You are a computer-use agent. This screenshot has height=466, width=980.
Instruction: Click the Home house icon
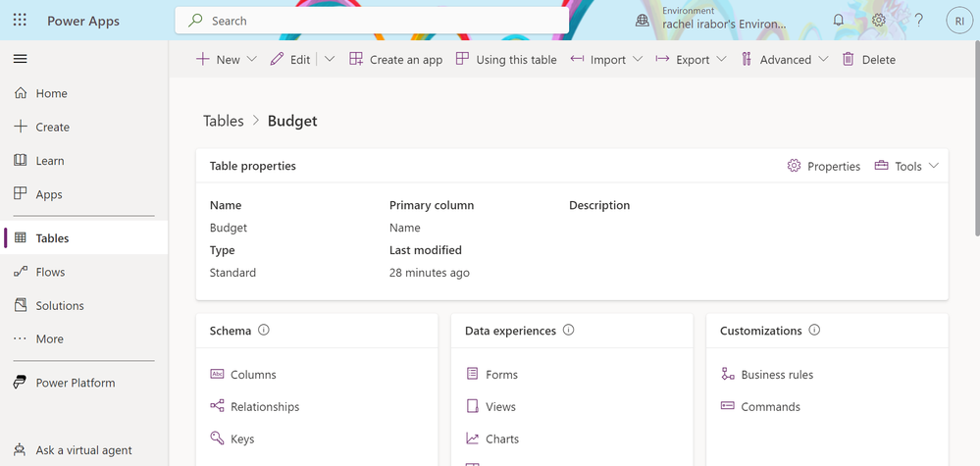[21, 93]
